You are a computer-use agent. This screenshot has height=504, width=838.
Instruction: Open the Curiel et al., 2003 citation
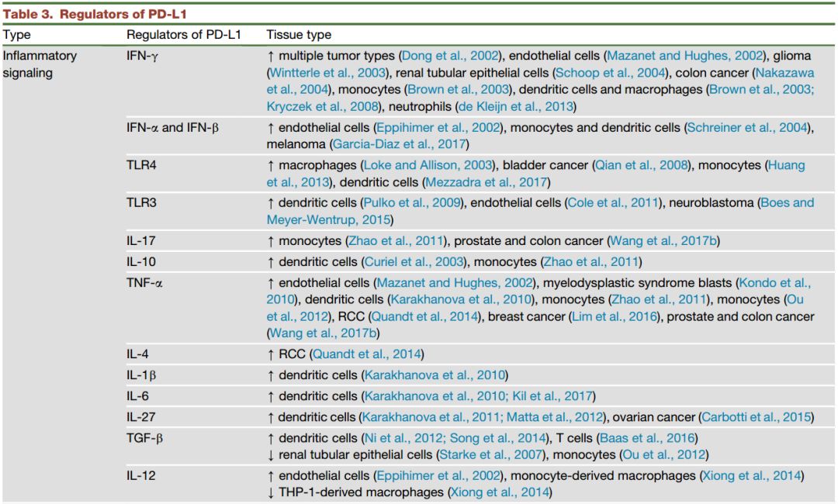pos(414,261)
